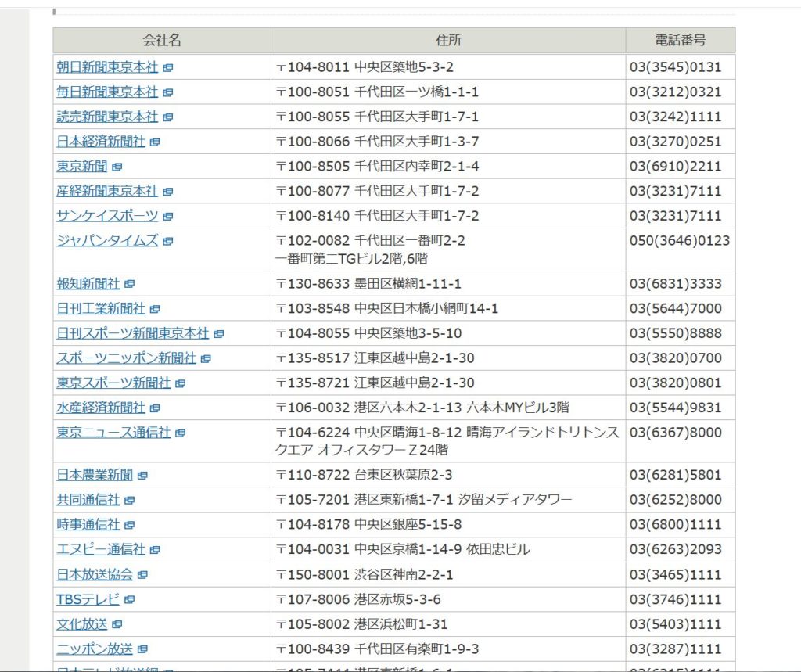This screenshot has width=801, height=672.
Task: Open the 日本放送協会 link
Action: coord(94,574)
